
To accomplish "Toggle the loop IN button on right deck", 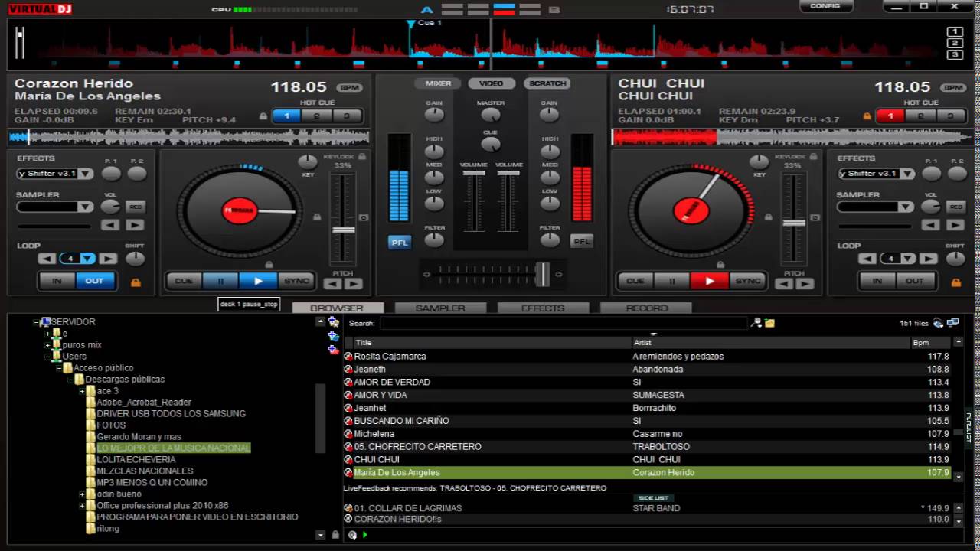I will point(877,281).
